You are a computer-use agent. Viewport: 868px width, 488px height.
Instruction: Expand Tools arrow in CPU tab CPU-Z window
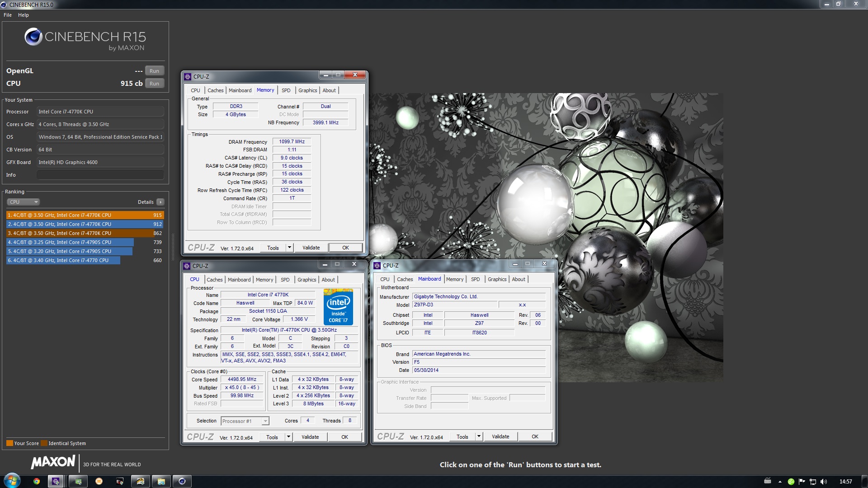288,437
